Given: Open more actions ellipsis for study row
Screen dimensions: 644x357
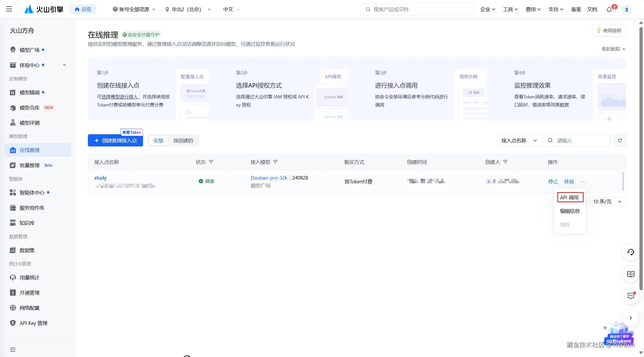Looking at the screenshot, I should tap(583, 182).
